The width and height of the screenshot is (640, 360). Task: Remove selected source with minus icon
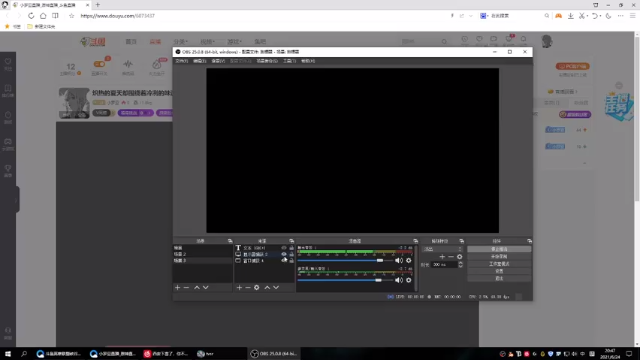248,287
